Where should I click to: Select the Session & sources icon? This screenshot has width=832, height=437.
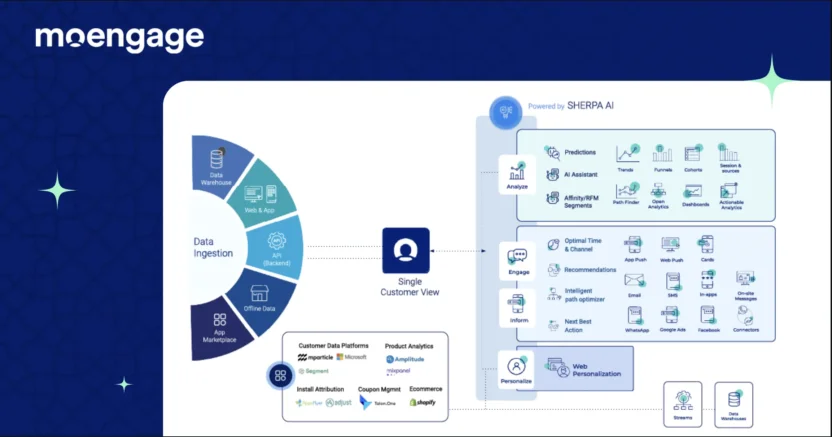click(729, 152)
